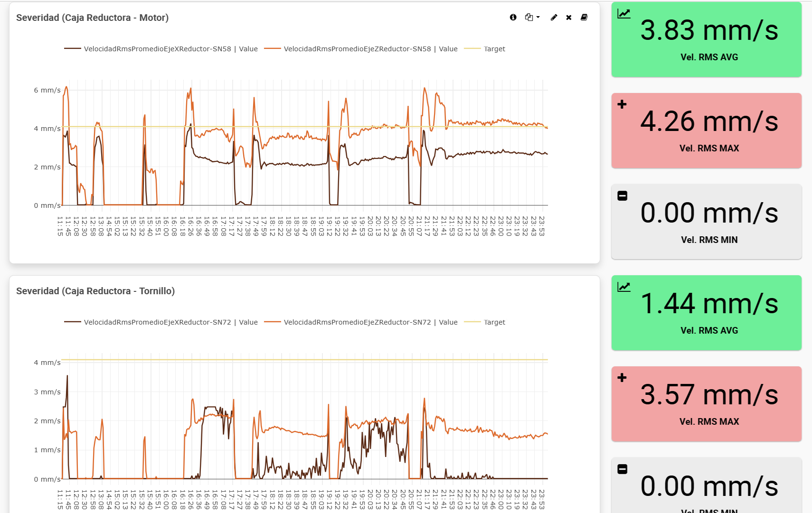Click the trend chart icon on the 3.83 mm/s card
Screen dimensions: 812x513
pyautogui.click(x=623, y=14)
